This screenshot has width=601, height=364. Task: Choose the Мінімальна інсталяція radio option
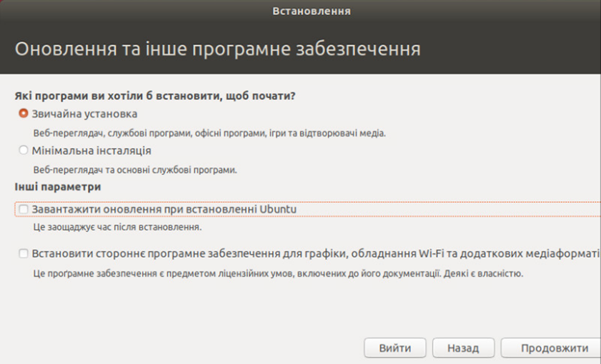(24, 151)
